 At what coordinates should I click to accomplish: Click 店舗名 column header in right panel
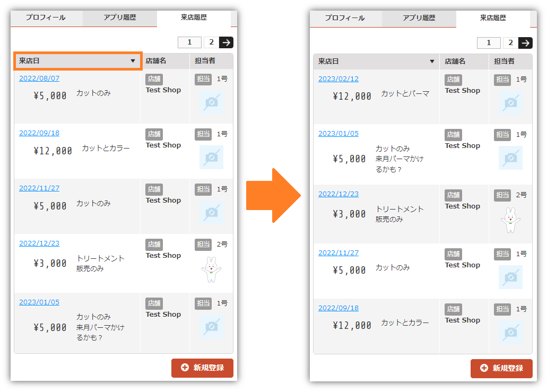[464, 62]
